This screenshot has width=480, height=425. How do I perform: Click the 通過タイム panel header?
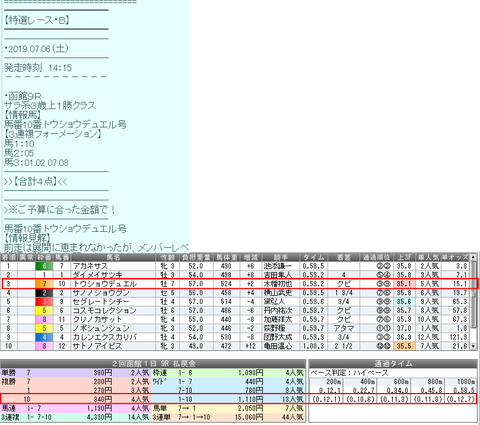click(393, 363)
